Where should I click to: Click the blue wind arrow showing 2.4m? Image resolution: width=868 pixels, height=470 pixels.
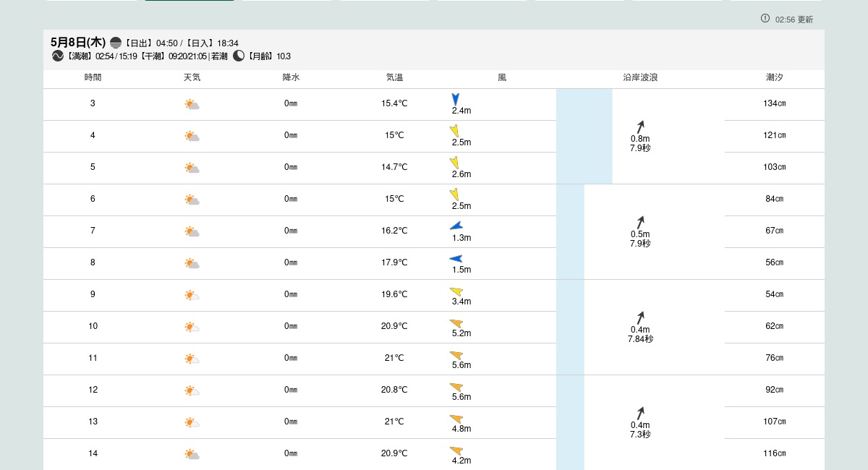click(x=456, y=99)
